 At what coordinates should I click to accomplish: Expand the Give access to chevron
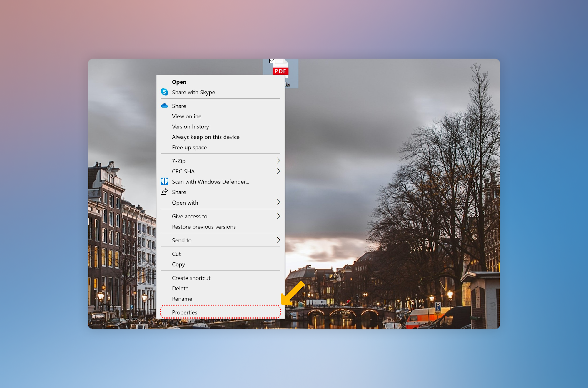tap(278, 216)
